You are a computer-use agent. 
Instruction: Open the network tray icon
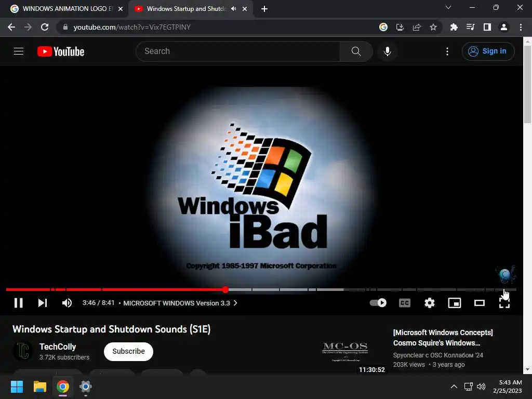pos(469,387)
